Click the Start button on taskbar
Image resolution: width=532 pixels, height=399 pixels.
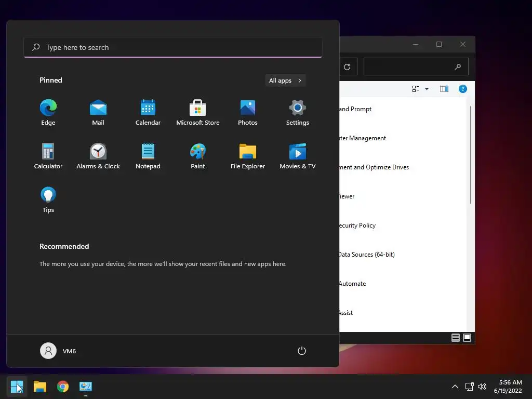[17, 387]
